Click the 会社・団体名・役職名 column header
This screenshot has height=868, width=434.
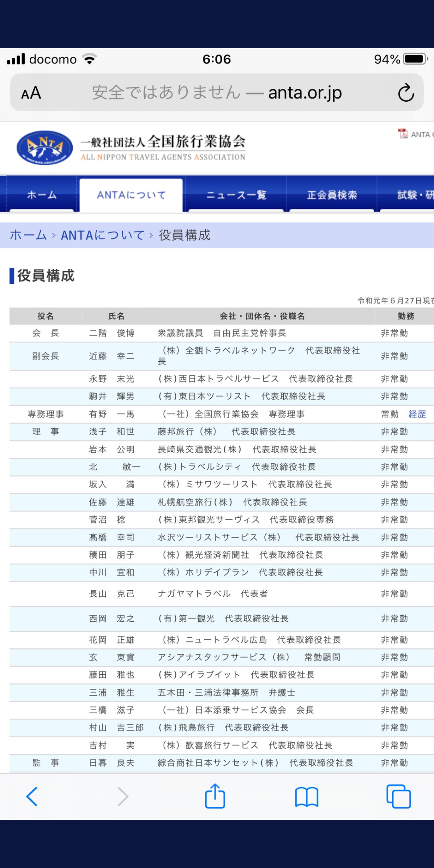[x=262, y=316]
